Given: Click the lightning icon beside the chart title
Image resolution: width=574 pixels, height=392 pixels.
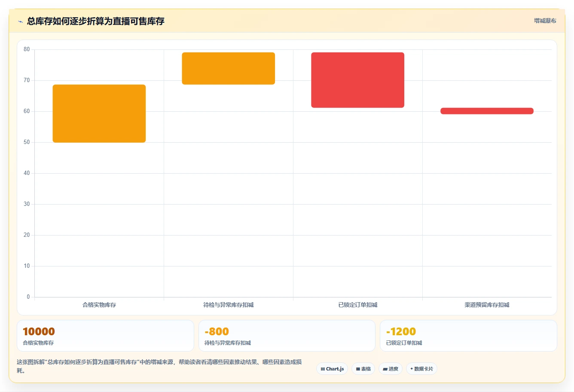Looking at the screenshot, I should pos(20,21).
